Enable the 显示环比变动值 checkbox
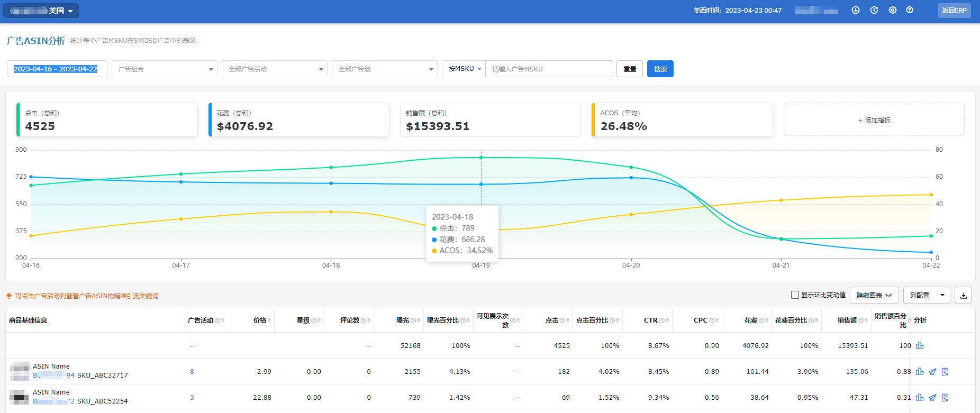Image resolution: width=980 pixels, height=413 pixels. click(795, 295)
